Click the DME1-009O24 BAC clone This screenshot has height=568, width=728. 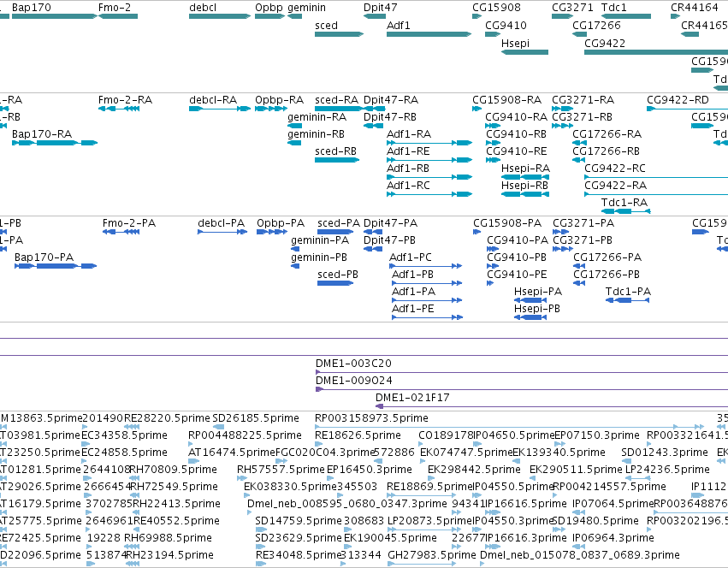(x=522, y=389)
